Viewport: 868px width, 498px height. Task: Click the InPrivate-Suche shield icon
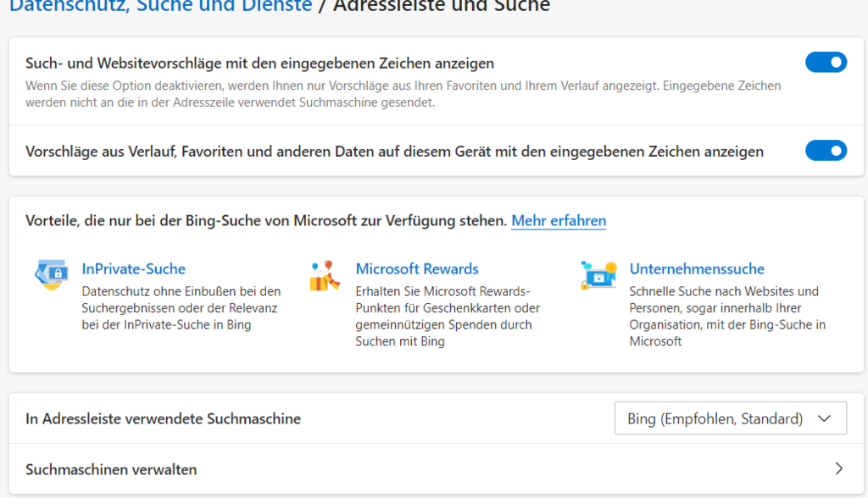(51, 276)
